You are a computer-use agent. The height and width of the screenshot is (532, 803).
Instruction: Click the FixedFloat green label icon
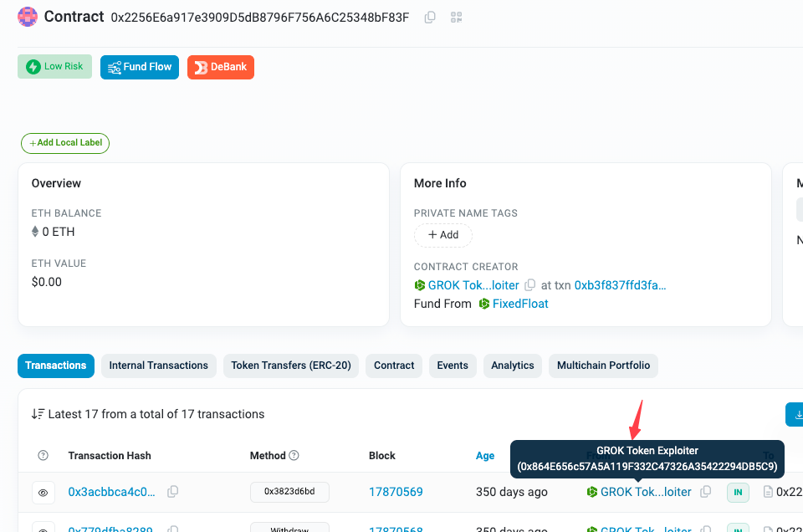click(x=484, y=304)
